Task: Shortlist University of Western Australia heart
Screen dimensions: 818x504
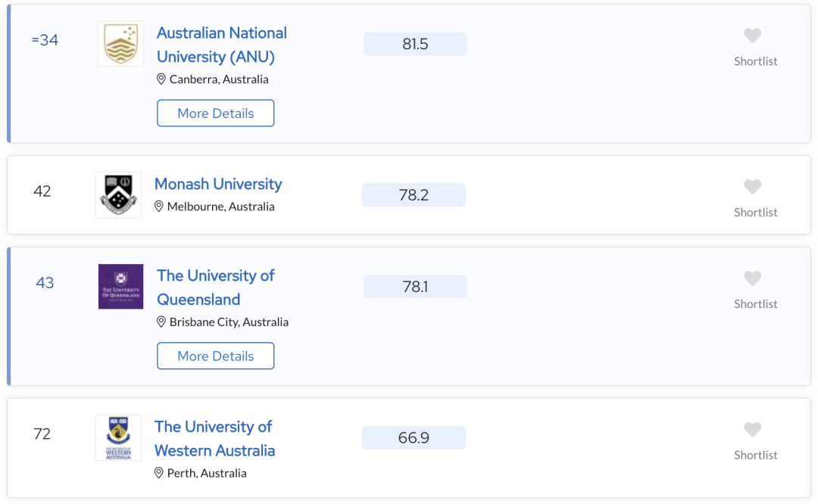Action: (x=752, y=430)
